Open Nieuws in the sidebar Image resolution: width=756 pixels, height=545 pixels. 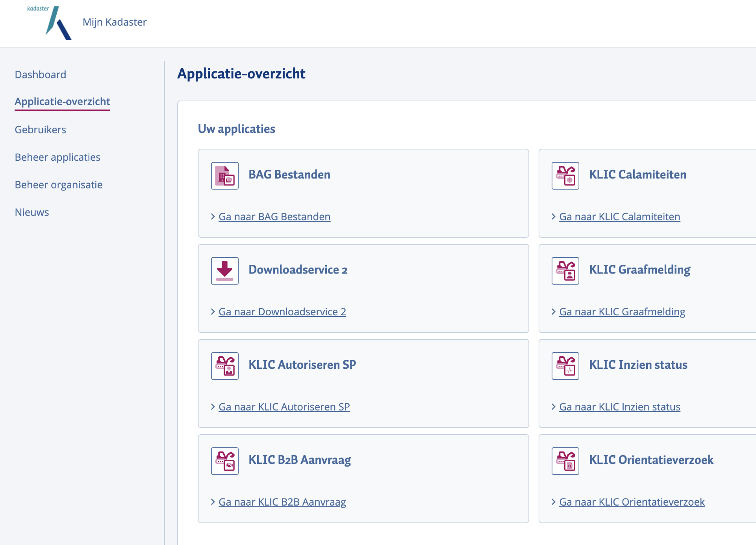[32, 212]
